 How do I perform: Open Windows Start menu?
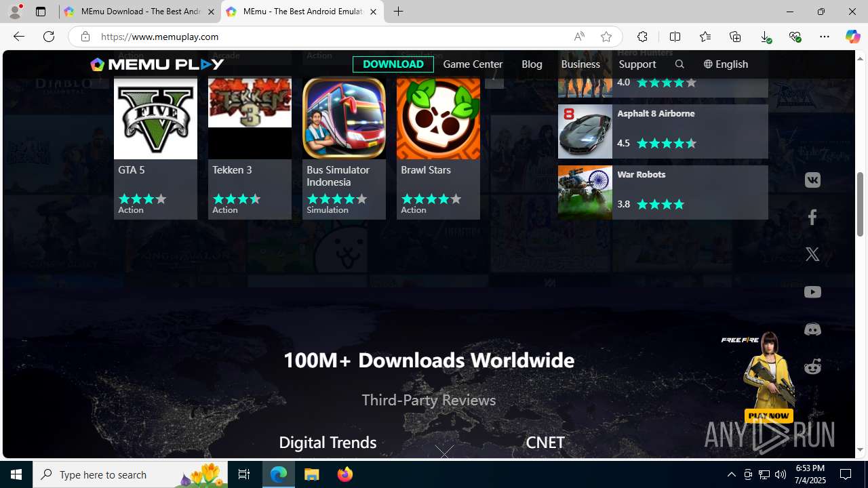tap(16, 474)
